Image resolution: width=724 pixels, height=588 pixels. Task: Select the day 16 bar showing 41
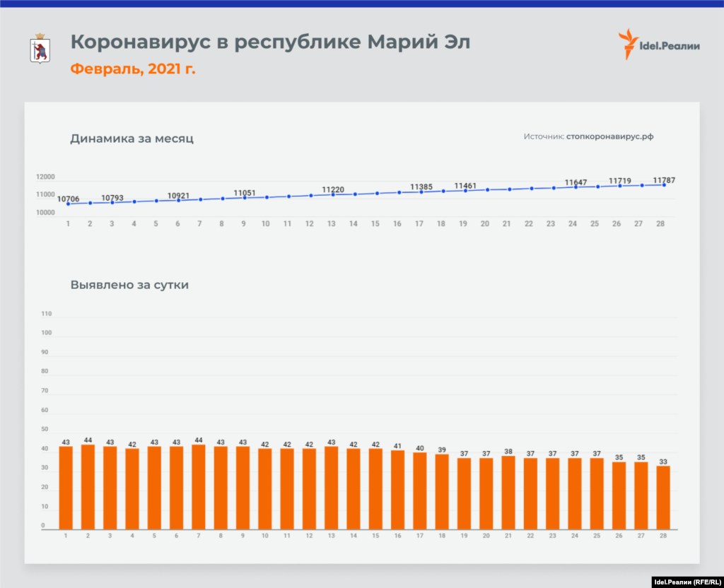click(397, 490)
